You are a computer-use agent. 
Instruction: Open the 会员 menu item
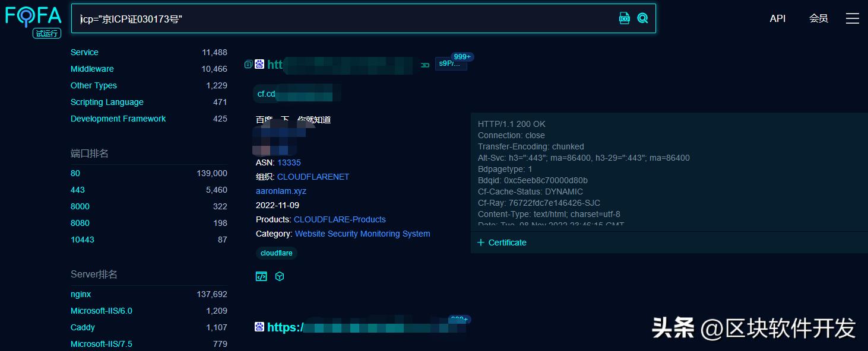tap(819, 18)
